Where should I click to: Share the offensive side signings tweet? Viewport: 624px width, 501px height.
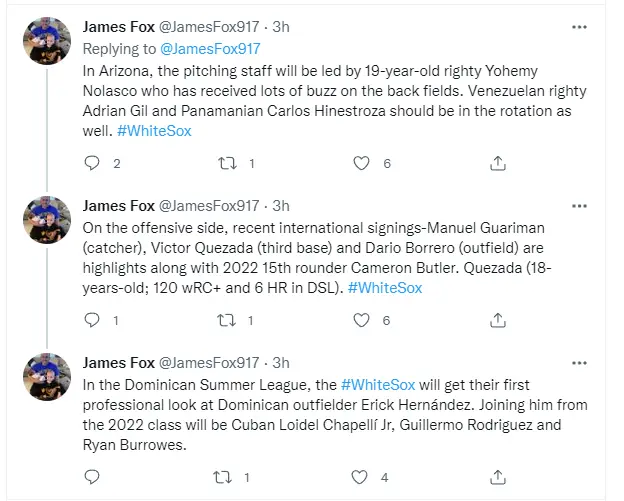[x=497, y=320]
